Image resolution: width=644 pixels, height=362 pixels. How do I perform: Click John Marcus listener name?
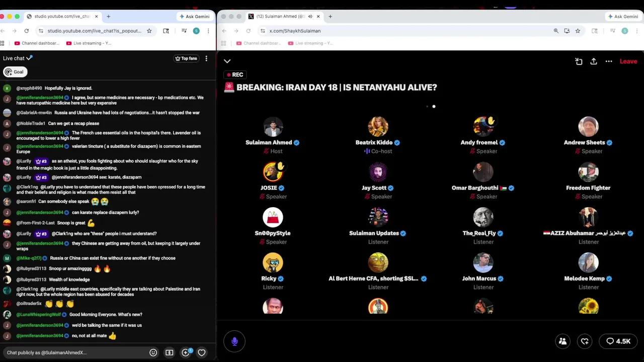479,279
